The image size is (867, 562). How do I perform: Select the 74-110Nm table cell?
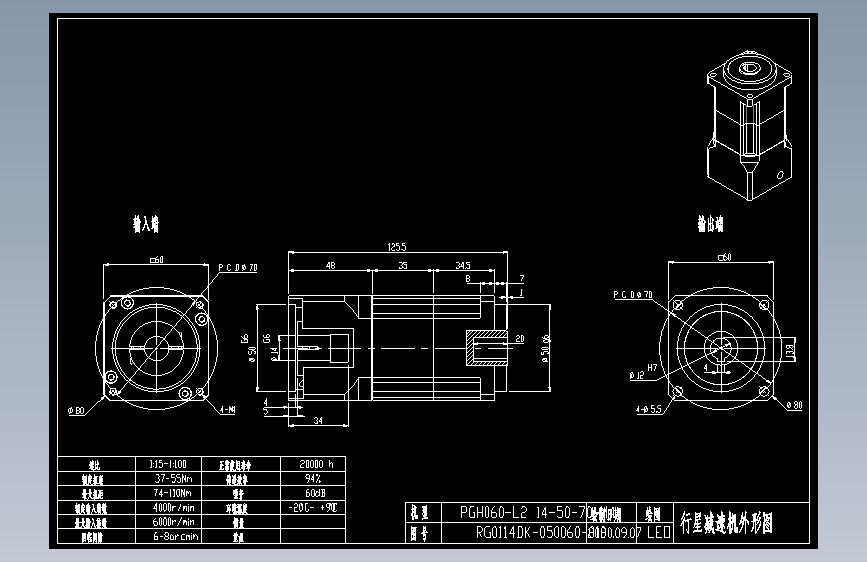(x=168, y=493)
